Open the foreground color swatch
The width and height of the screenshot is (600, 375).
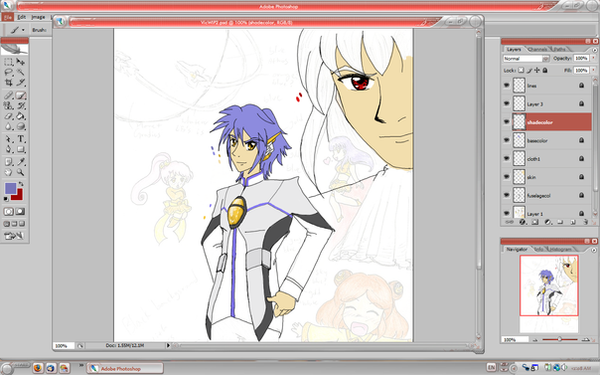(10, 188)
